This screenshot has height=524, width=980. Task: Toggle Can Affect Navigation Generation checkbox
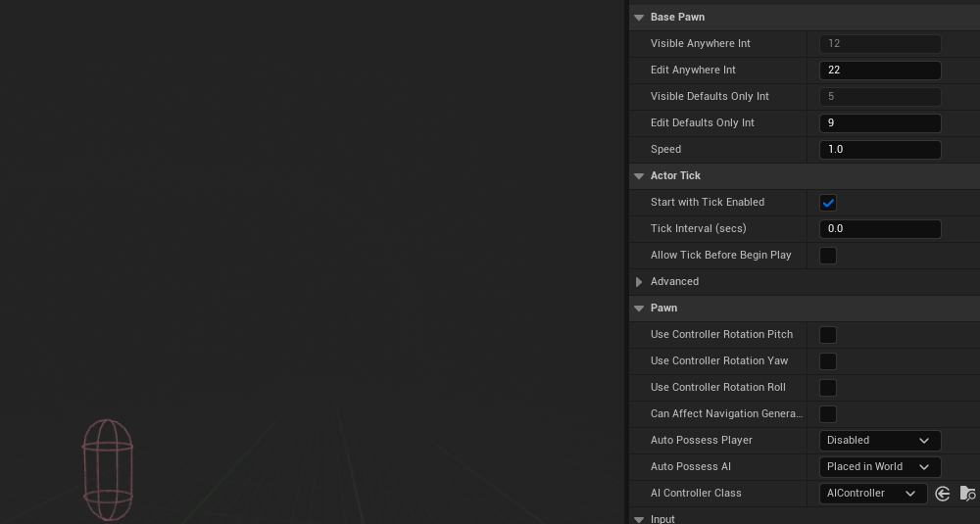[x=828, y=414]
